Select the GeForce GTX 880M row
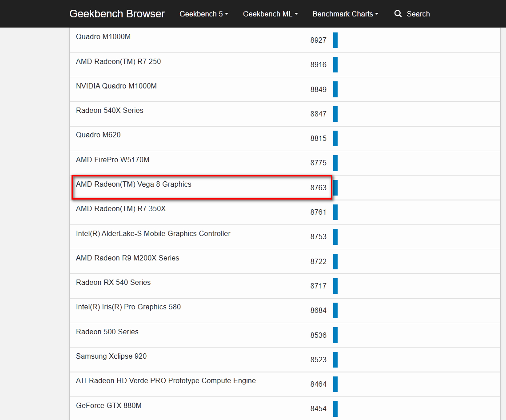506x420 pixels. [x=109, y=406]
